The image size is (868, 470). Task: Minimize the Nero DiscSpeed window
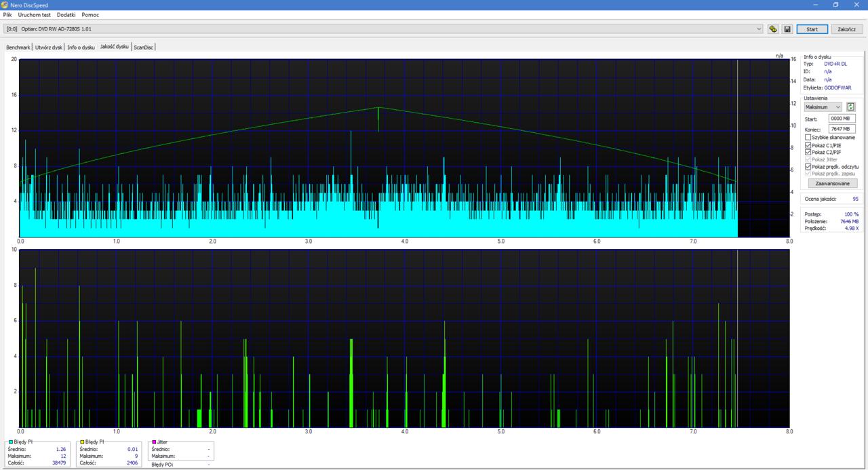(x=816, y=5)
